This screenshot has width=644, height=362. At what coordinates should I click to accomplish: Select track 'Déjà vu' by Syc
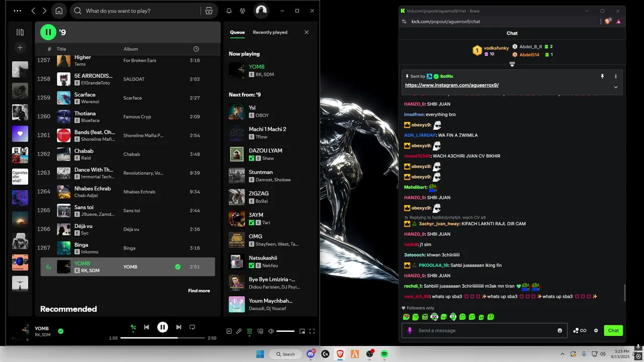tap(84, 226)
